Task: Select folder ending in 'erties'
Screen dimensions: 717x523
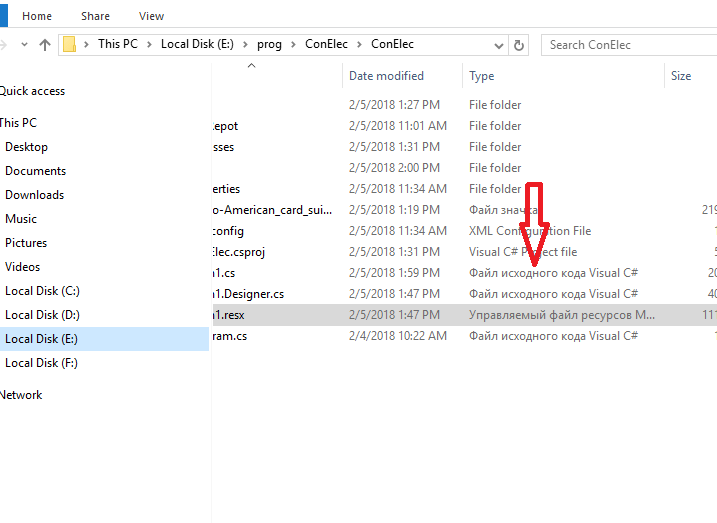Action: point(464,189)
